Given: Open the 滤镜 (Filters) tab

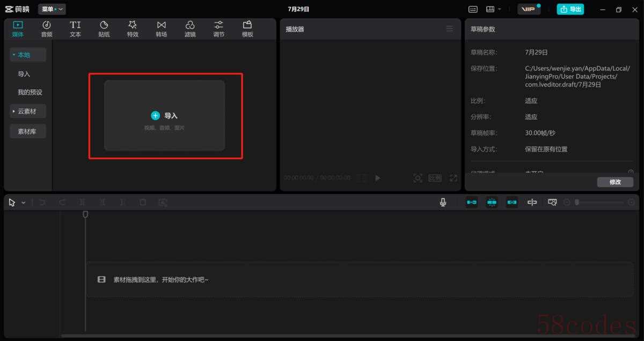Looking at the screenshot, I should tap(190, 29).
